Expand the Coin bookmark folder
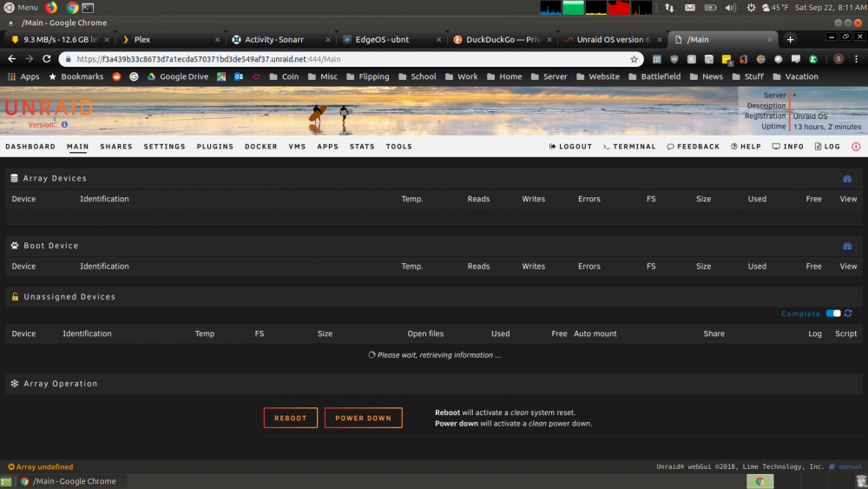This screenshot has width=868, height=489. [x=284, y=76]
